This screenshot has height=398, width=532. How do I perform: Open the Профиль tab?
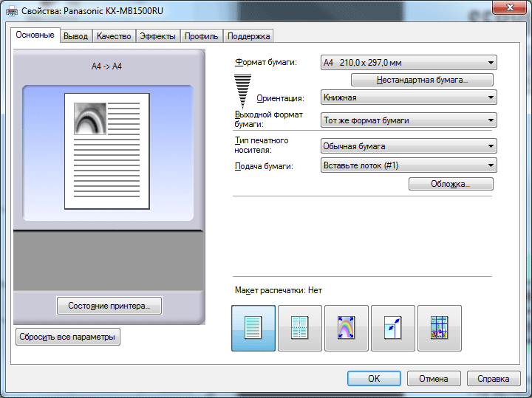[201, 36]
